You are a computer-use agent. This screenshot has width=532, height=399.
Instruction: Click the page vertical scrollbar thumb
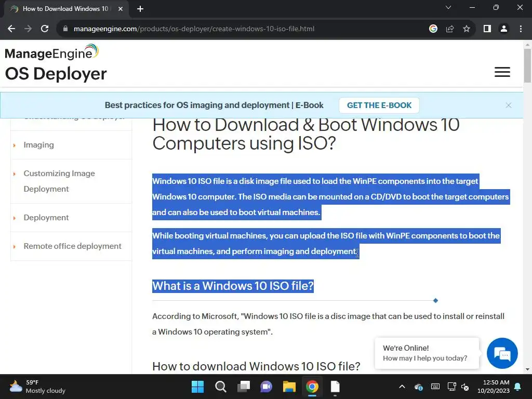click(527, 65)
